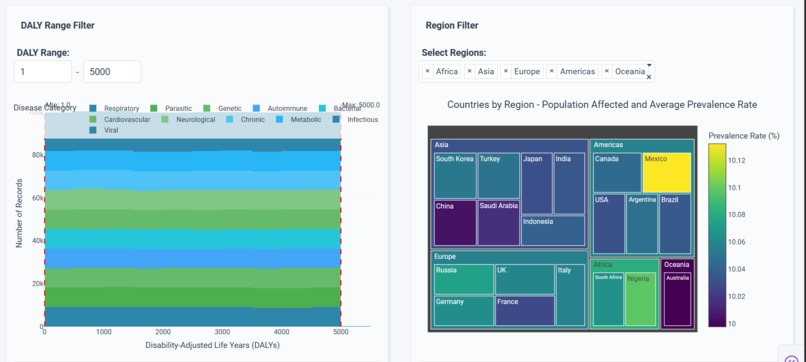Select the South Korea treemap tile

(x=455, y=176)
